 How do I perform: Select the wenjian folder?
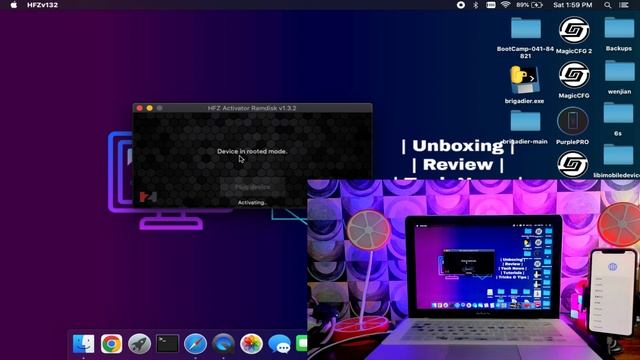619,71
